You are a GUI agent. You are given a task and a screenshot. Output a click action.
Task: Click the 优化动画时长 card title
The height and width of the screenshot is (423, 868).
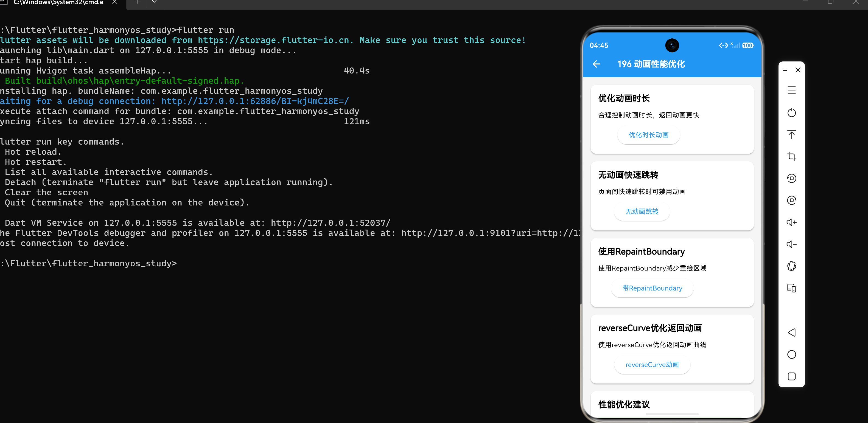tap(624, 98)
